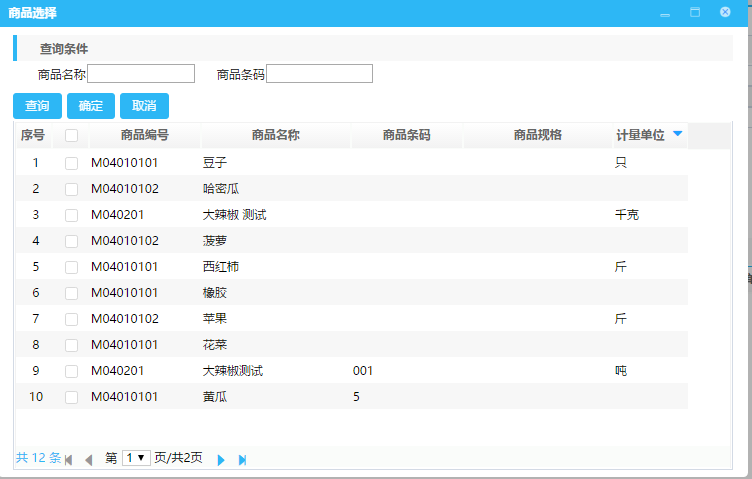Focus the 商品名称 input field

(x=141, y=74)
